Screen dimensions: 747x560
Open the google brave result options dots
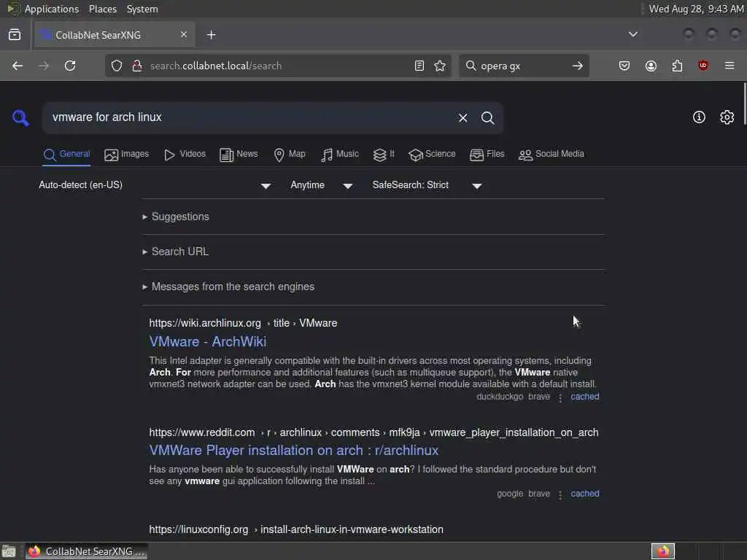coord(560,495)
